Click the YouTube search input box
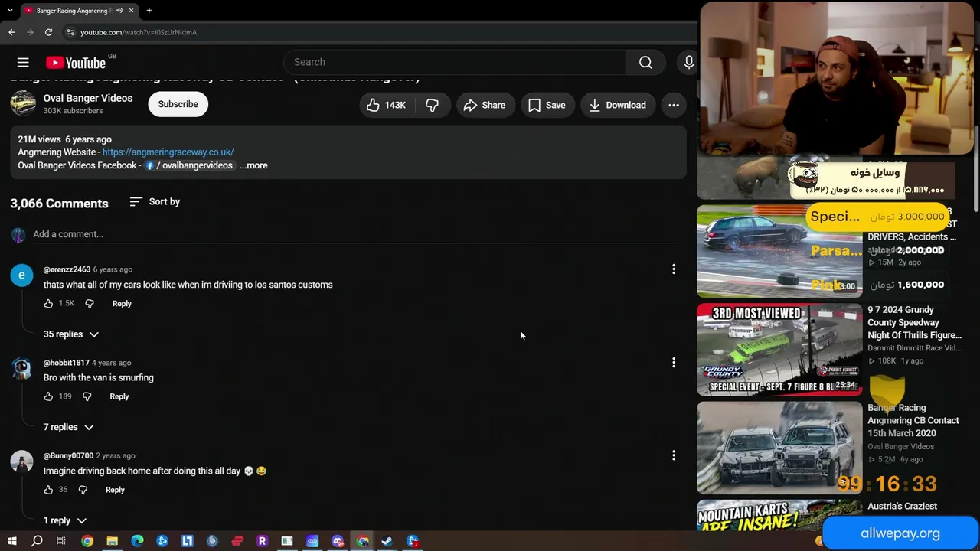Screen dimensions: 980x551 [x=455, y=62]
